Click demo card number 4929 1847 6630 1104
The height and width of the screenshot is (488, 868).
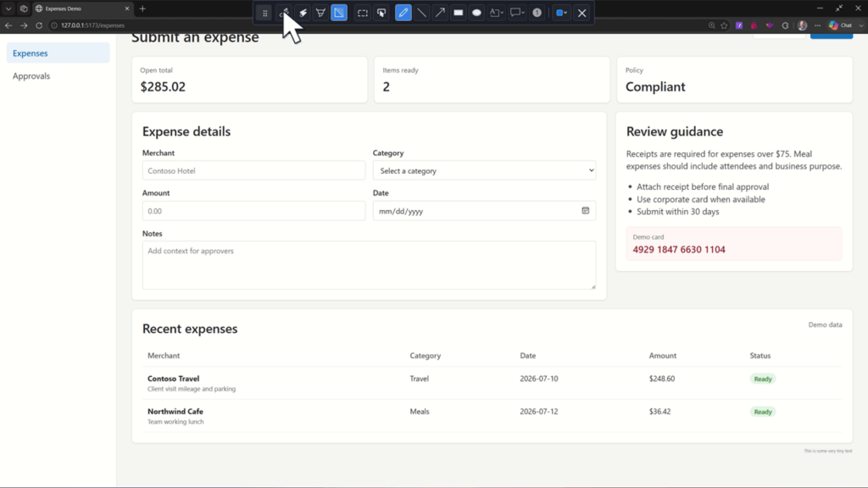(679, 250)
